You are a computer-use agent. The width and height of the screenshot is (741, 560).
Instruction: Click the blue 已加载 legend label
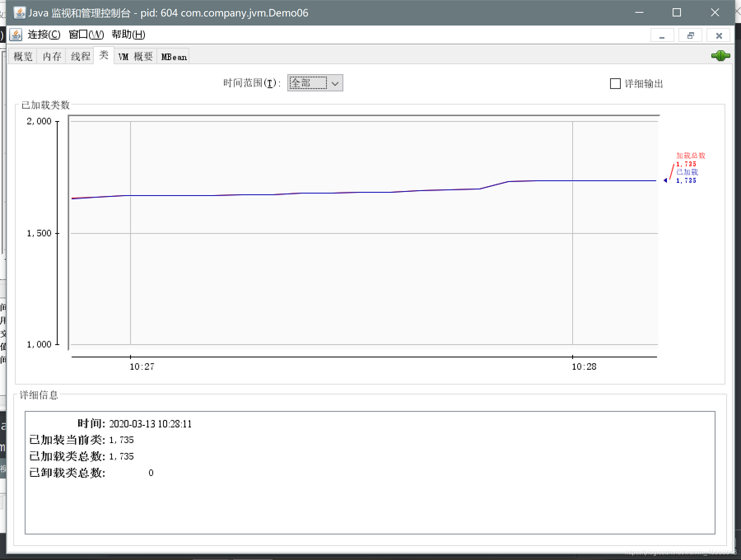687,172
